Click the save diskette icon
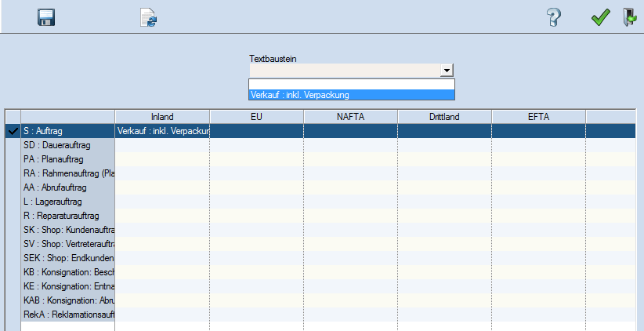 click(x=46, y=17)
